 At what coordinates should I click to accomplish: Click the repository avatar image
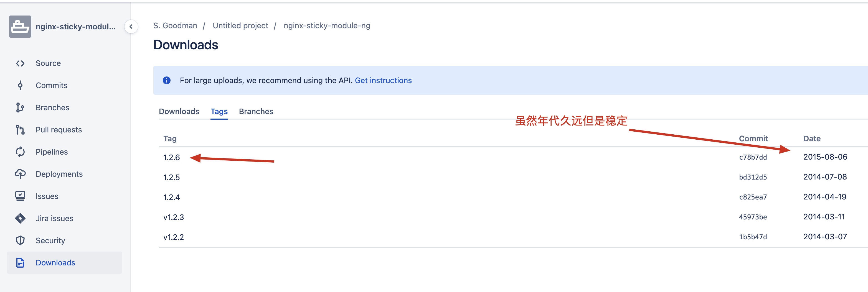(x=20, y=27)
